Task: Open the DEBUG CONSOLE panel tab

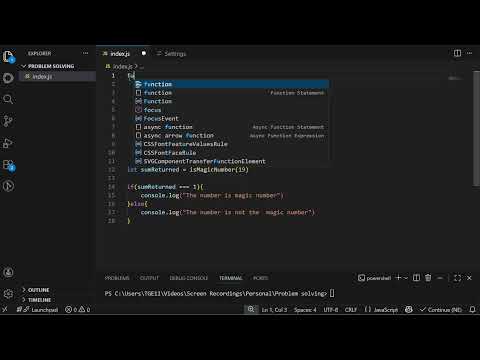Action: click(189, 278)
